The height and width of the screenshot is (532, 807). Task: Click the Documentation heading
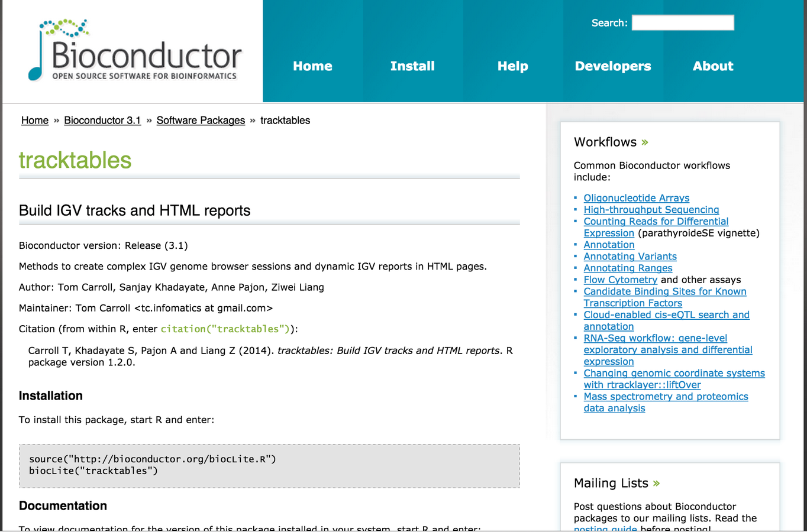63,506
